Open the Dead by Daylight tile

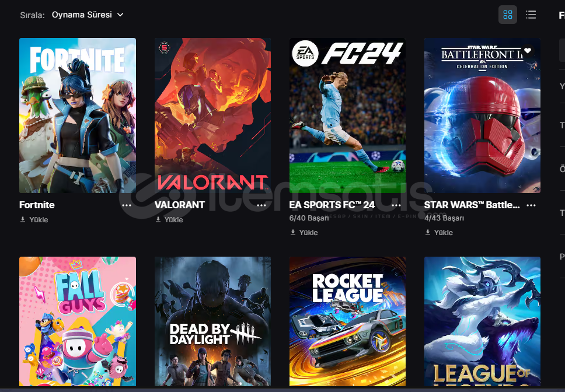click(212, 321)
